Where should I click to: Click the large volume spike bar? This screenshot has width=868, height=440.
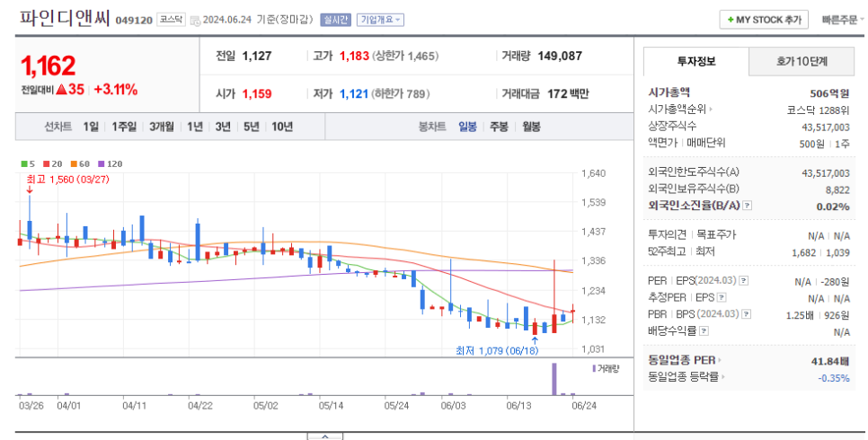(x=554, y=379)
